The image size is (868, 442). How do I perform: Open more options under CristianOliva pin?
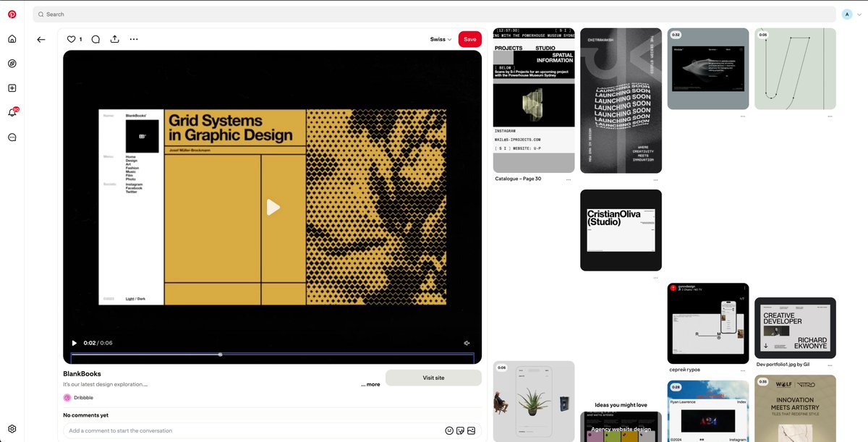pos(655,277)
